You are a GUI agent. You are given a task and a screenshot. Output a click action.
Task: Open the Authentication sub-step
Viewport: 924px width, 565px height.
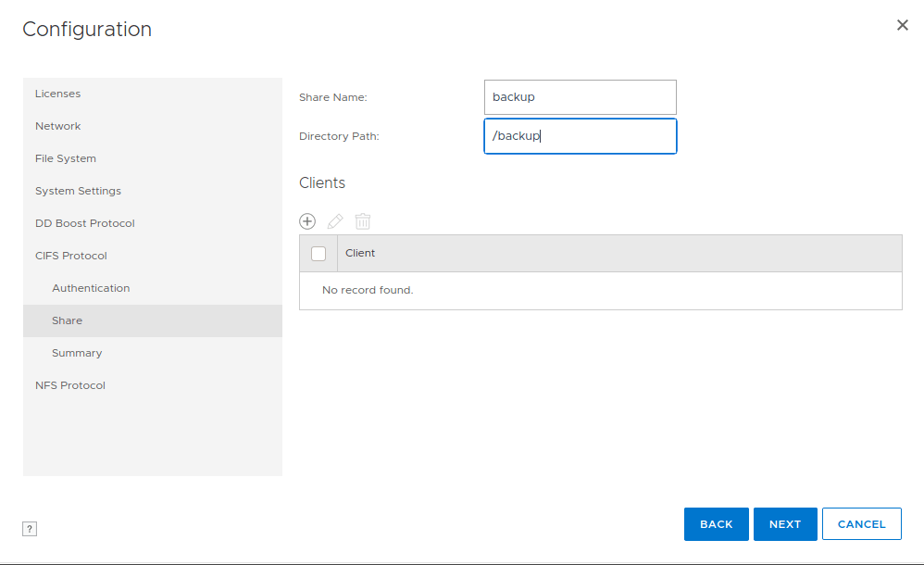coord(91,288)
